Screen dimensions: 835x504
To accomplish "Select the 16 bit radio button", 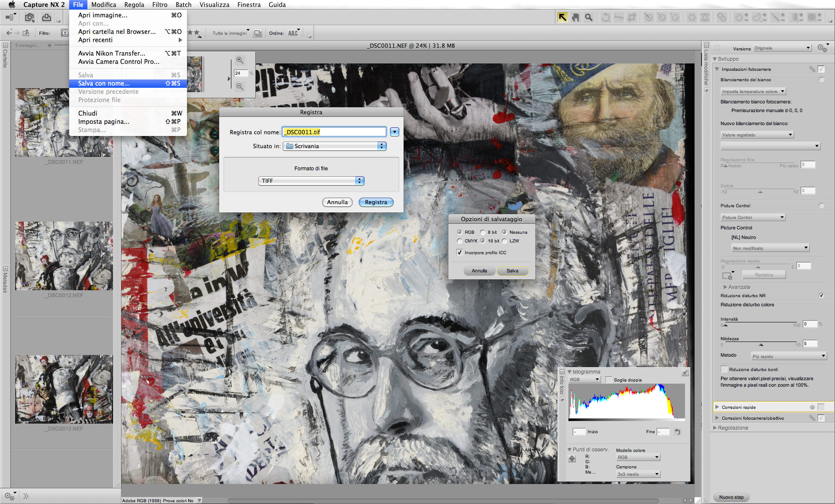I will (483, 241).
